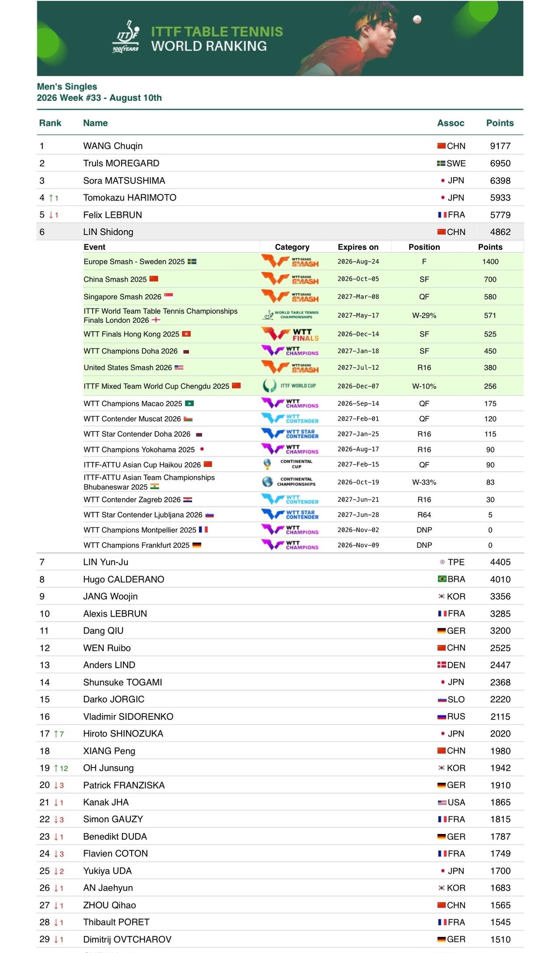This screenshot has height=953, width=560.
Task: Click position value 'W-29%'
Action: [x=424, y=315]
